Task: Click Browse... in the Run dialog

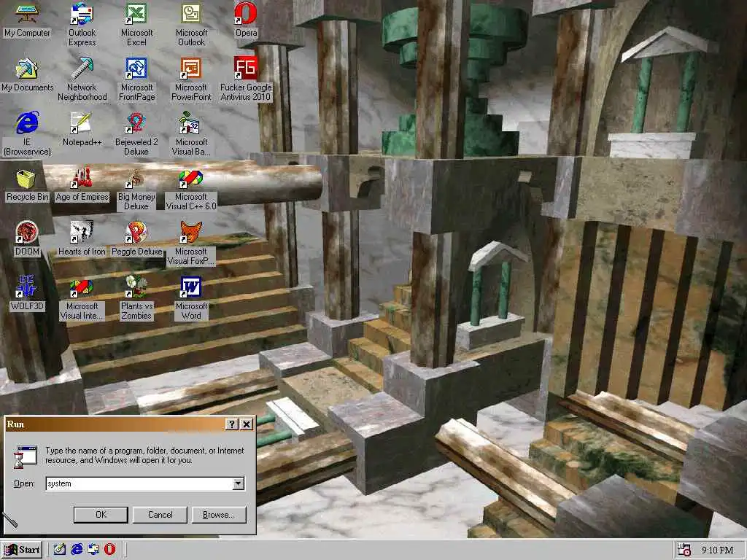Action: [x=219, y=515]
